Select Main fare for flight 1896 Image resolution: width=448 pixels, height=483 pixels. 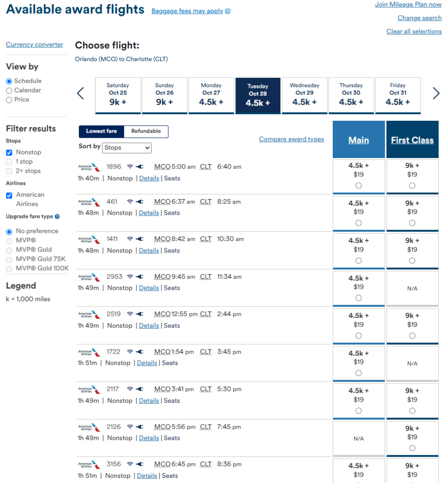point(358,185)
